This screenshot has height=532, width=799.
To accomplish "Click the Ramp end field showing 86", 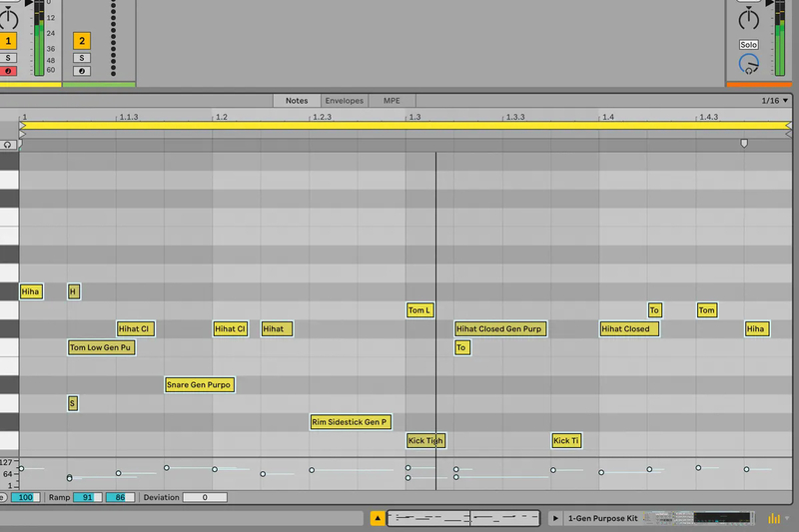I will point(120,497).
